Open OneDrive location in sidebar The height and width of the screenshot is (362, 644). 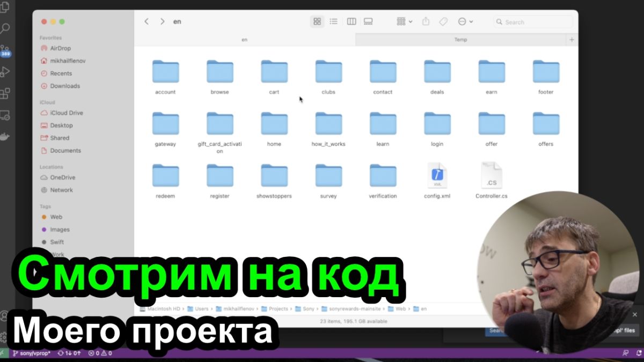coord(58,178)
